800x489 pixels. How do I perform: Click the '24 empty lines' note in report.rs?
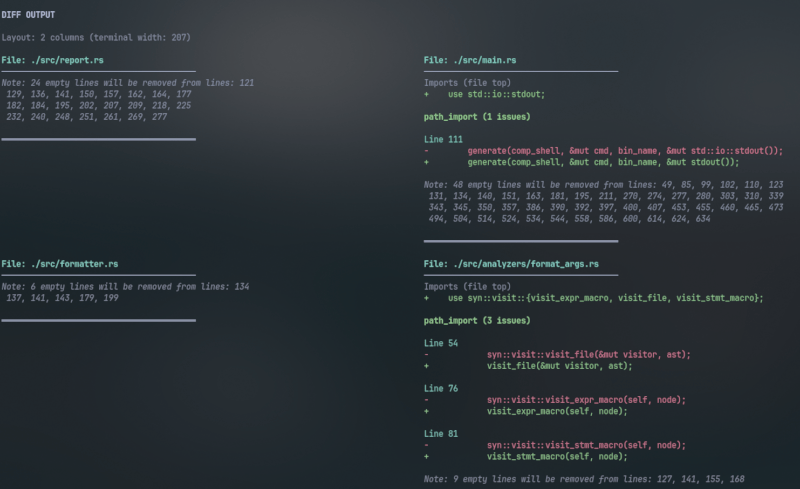coord(128,83)
